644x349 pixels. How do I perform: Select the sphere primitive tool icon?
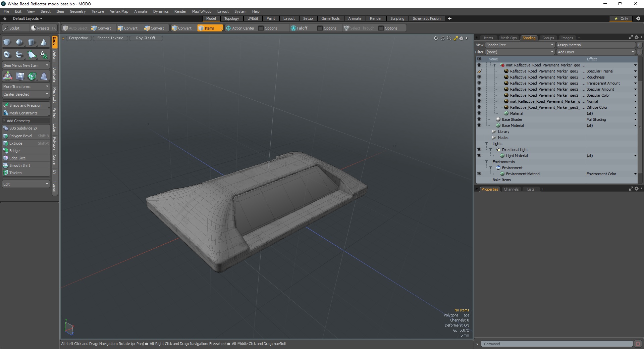[x=19, y=42]
